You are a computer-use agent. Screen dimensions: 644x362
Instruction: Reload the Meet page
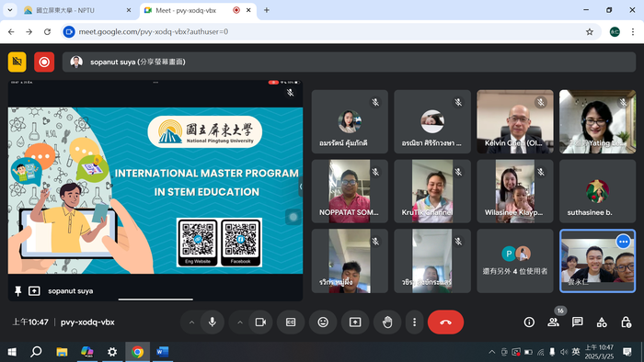47,31
